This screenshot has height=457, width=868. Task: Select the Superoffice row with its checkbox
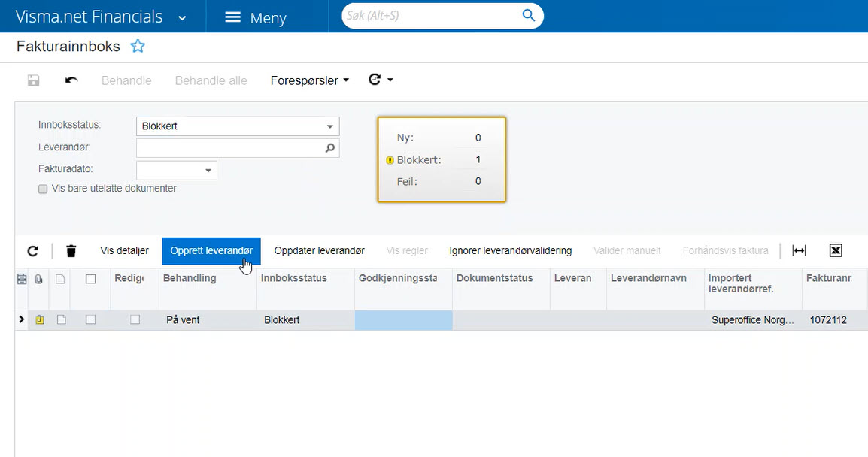point(91,319)
